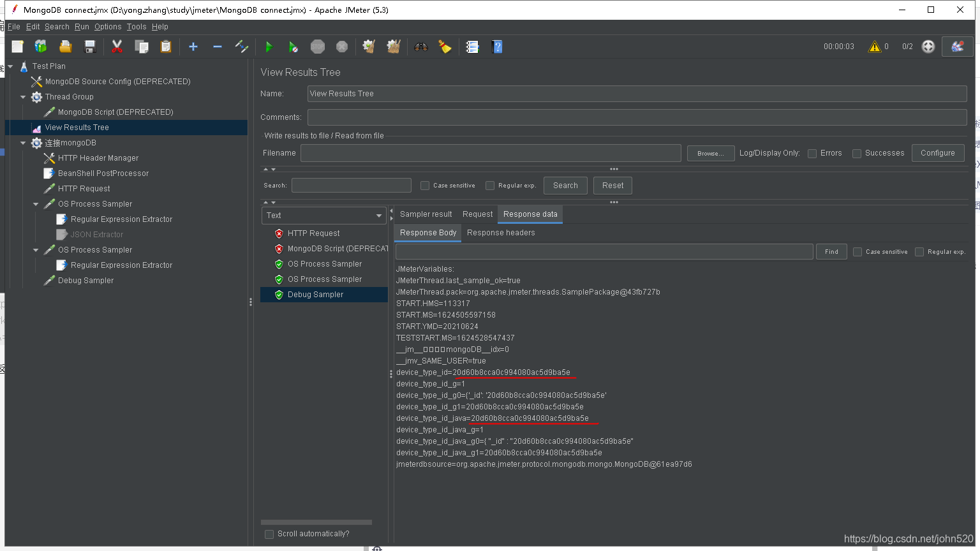
Task: Click the Shutdown test icon
Action: point(342,47)
